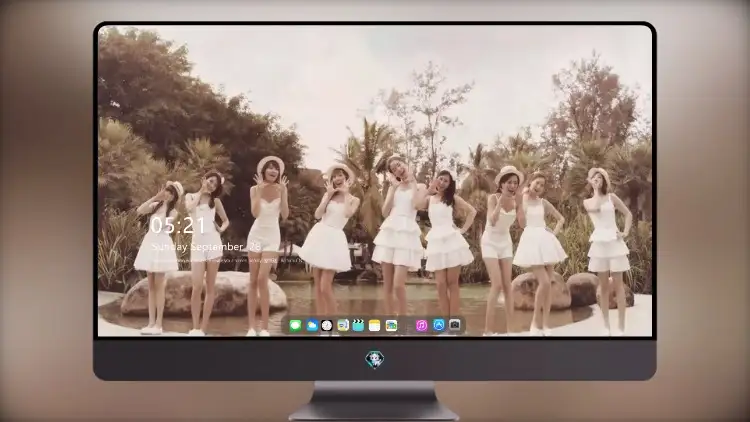
Task: Open the blue App Store icon
Action: [439, 325]
